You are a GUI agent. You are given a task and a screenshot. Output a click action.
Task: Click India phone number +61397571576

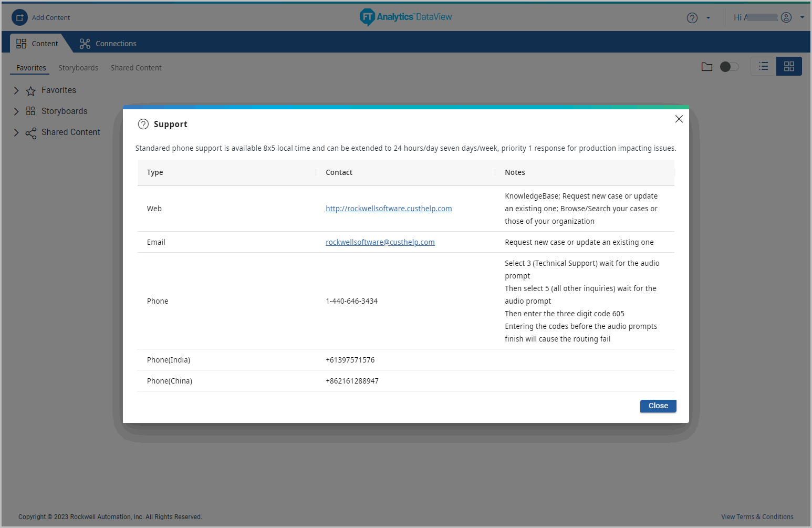point(350,360)
